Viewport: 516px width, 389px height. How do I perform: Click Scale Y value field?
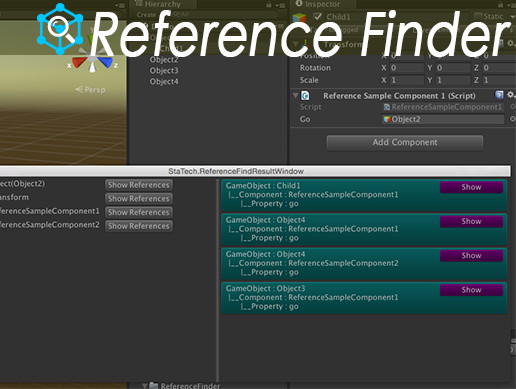[x=453, y=80]
